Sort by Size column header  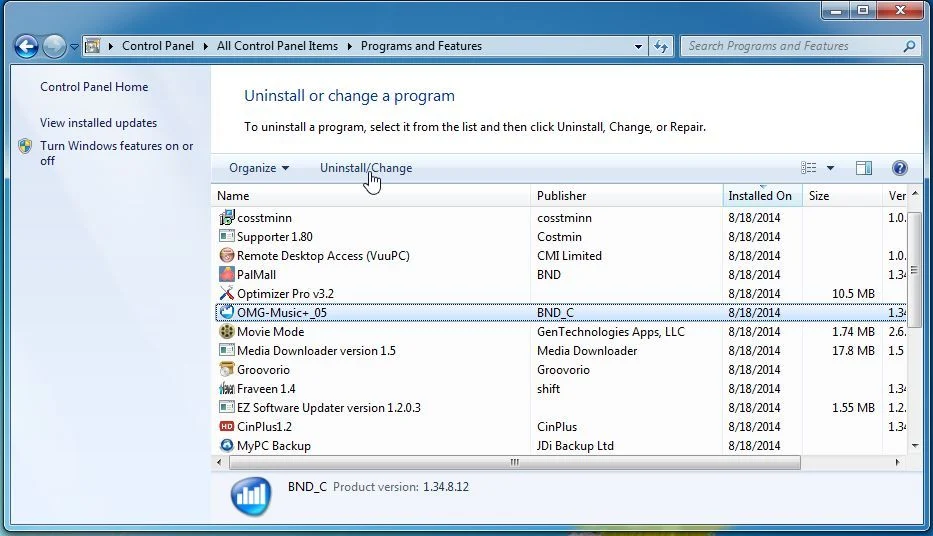(x=842, y=196)
